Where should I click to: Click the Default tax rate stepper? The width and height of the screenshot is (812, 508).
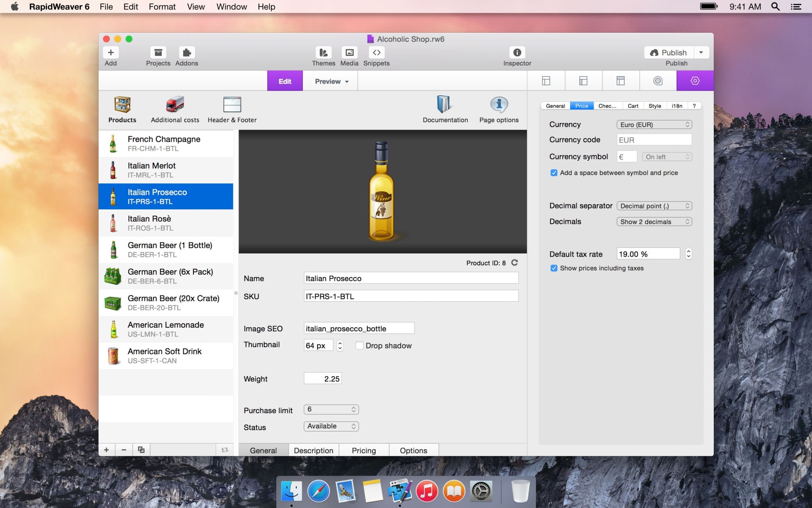tap(689, 254)
